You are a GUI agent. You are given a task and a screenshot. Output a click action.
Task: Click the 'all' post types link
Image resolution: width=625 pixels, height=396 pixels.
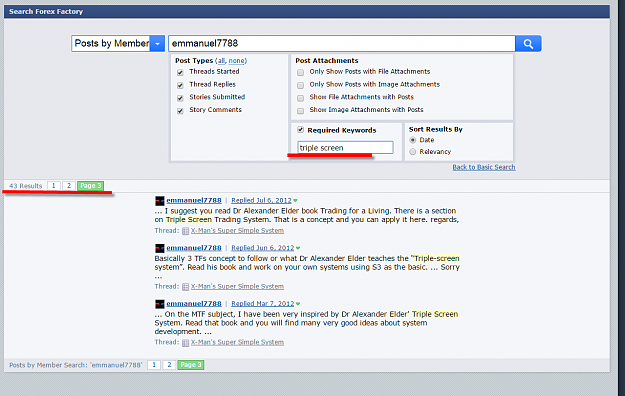pos(221,61)
